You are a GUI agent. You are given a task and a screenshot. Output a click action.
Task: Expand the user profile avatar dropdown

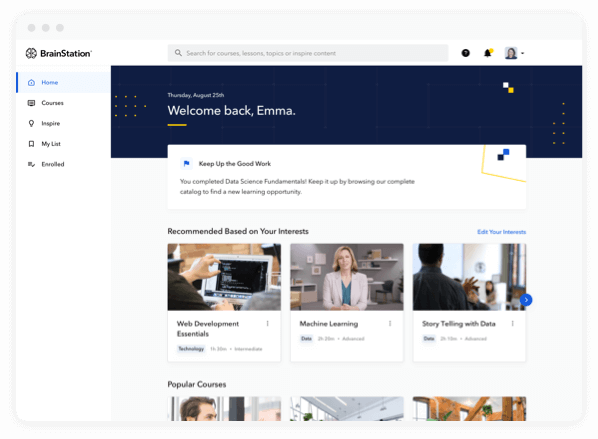514,53
